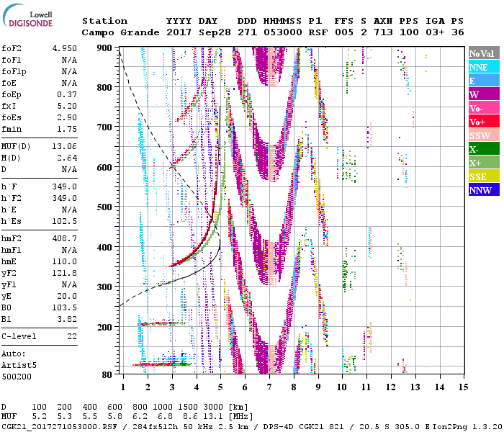Click the 900 label on height axis

(x=105, y=48)
